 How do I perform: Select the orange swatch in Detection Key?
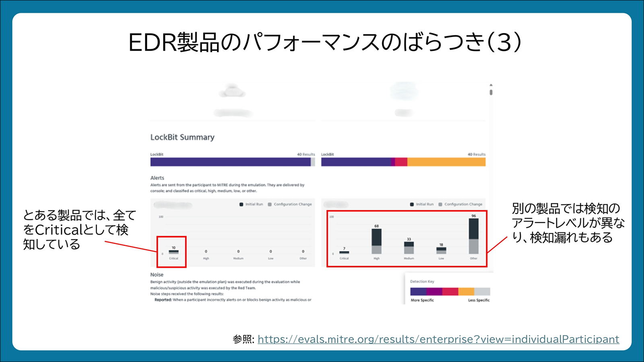[466, 292]
